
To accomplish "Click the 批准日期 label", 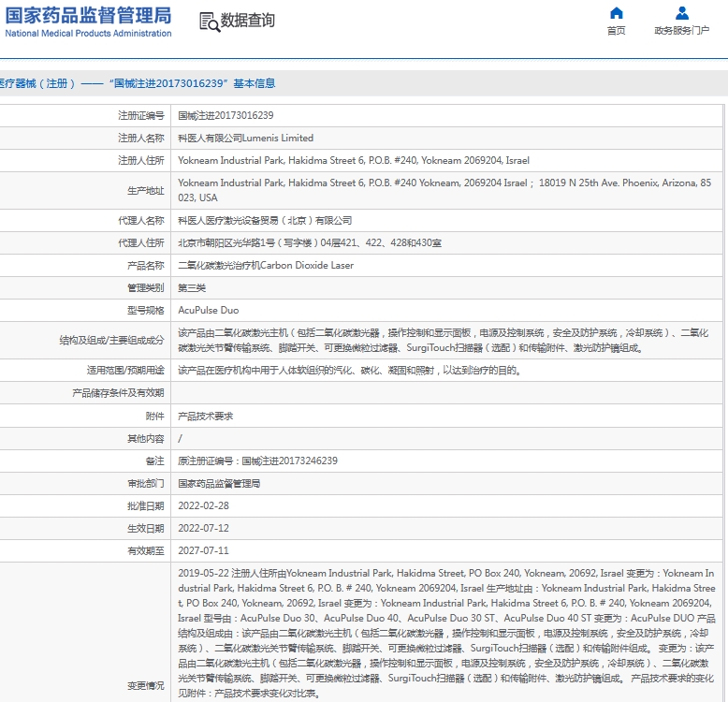I will [146, 505].
